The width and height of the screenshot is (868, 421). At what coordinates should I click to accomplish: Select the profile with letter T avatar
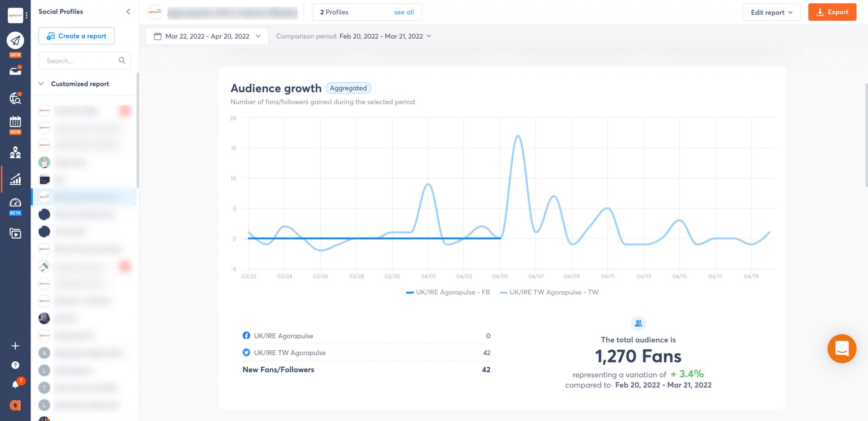[44, 388]
